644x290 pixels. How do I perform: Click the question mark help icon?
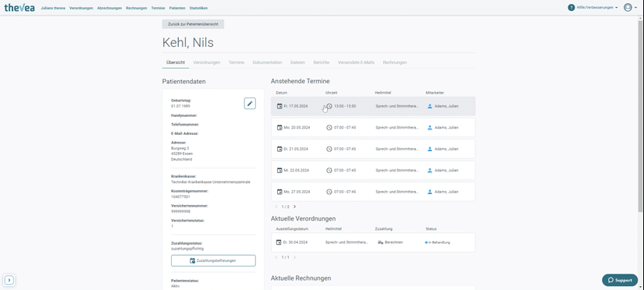coord(571,7)
